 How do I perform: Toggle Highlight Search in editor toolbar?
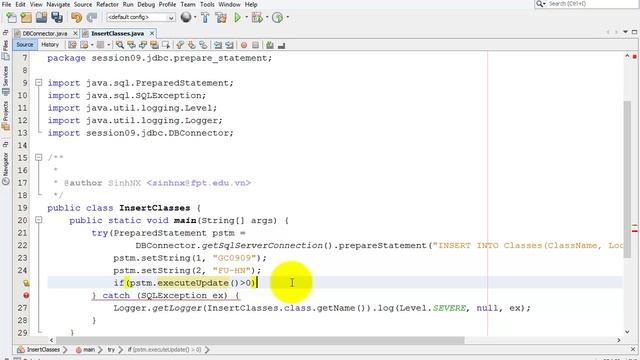[154, 45]
